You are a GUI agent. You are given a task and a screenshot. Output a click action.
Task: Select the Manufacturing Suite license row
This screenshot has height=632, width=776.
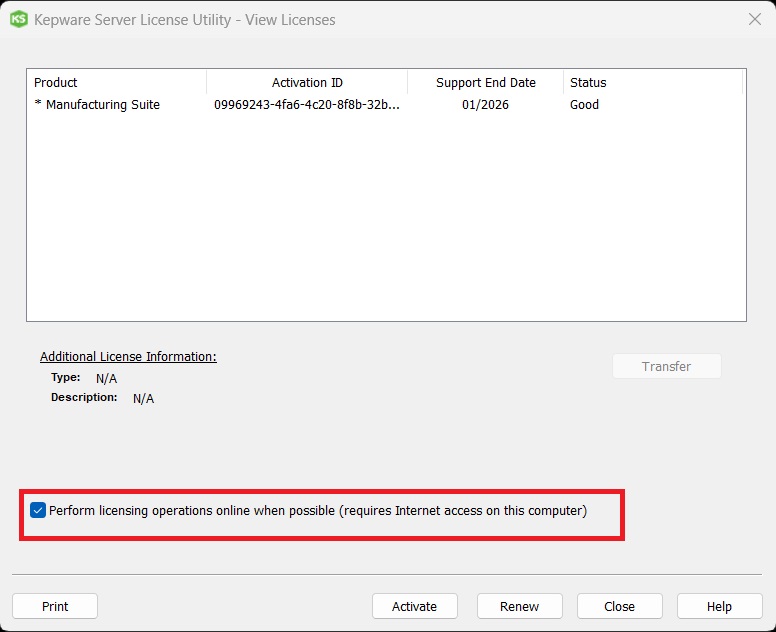102,105
